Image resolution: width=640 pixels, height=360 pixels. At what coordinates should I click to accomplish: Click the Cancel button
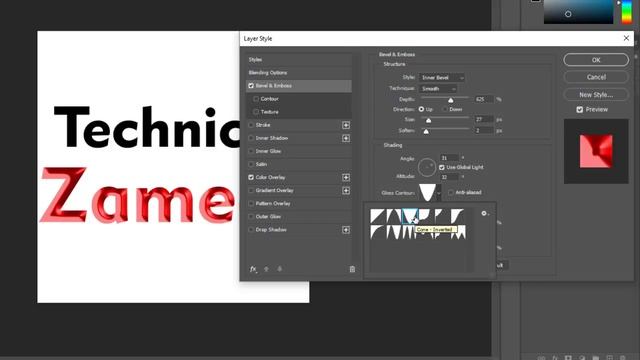(596, 77)
